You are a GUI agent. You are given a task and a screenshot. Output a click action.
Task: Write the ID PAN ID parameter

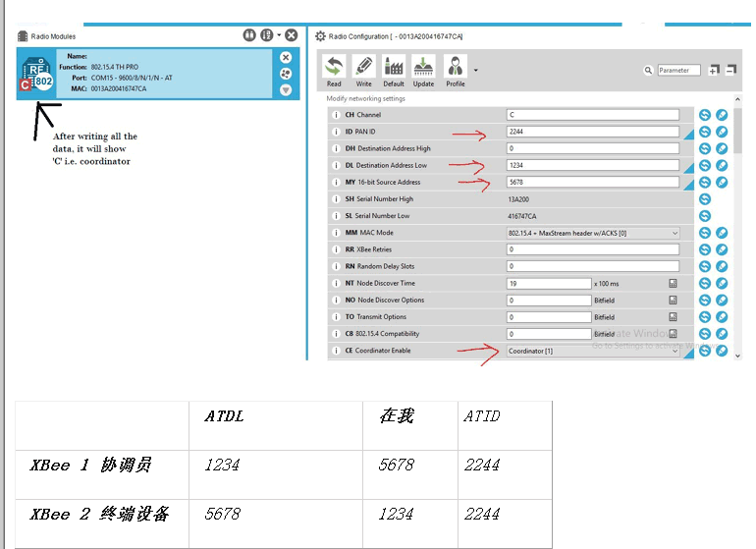(722, 132)
